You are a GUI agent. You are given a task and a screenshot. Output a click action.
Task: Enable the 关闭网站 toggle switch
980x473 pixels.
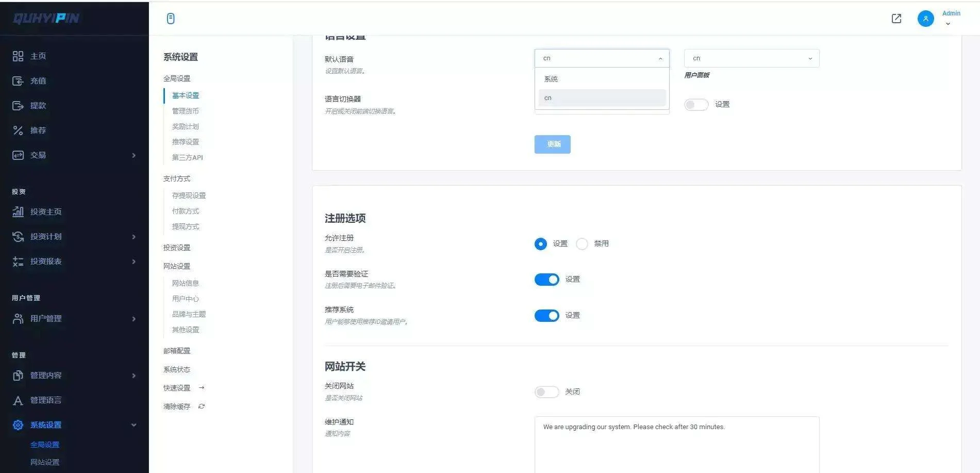[546, 392]
